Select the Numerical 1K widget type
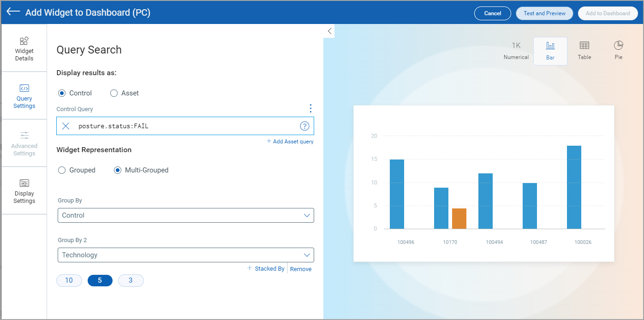 [516, 51]
